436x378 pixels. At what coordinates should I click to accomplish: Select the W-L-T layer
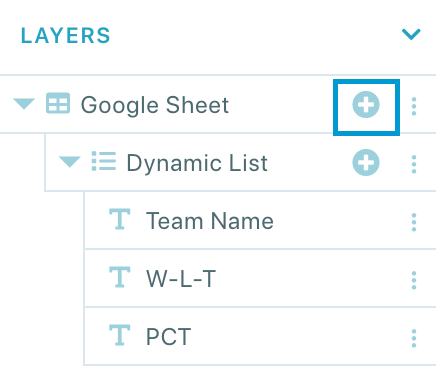coord(260,278)
